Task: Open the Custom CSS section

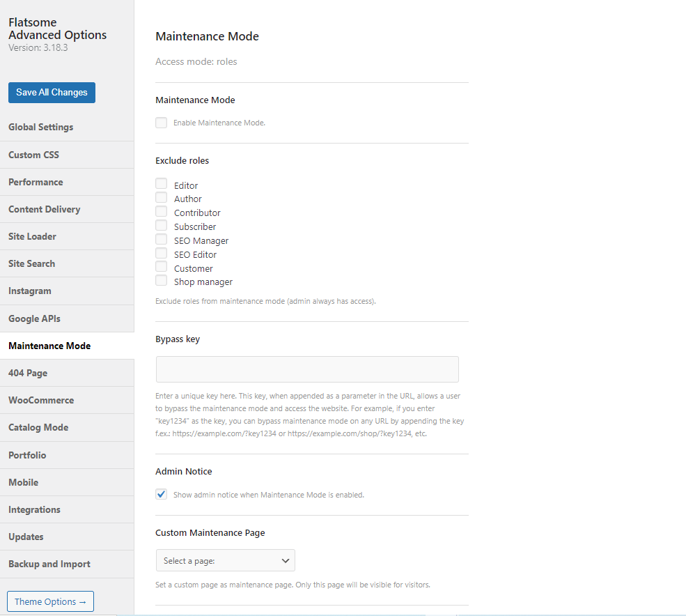Action: (67, 155)
